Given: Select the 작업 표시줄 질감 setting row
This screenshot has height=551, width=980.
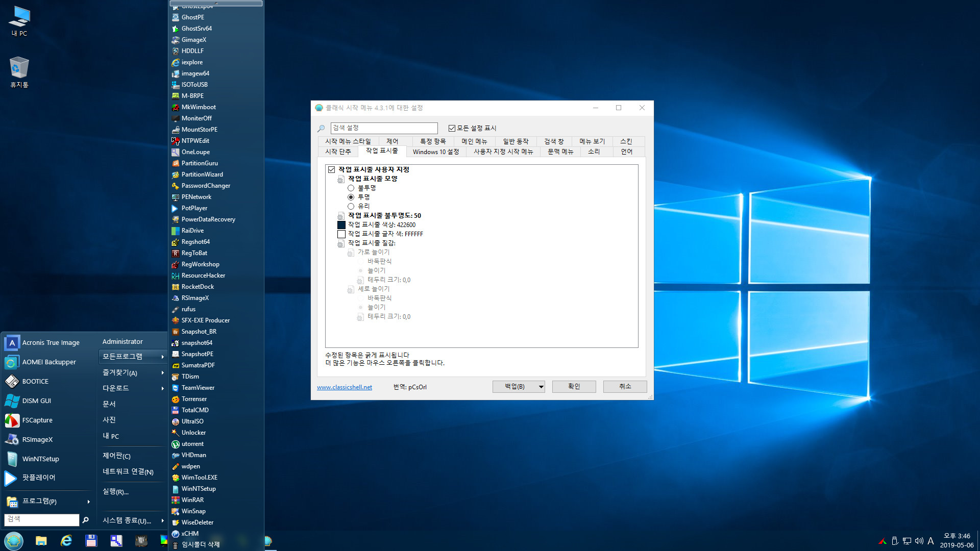Looking at the screenshot, I should tap(372, 243).
